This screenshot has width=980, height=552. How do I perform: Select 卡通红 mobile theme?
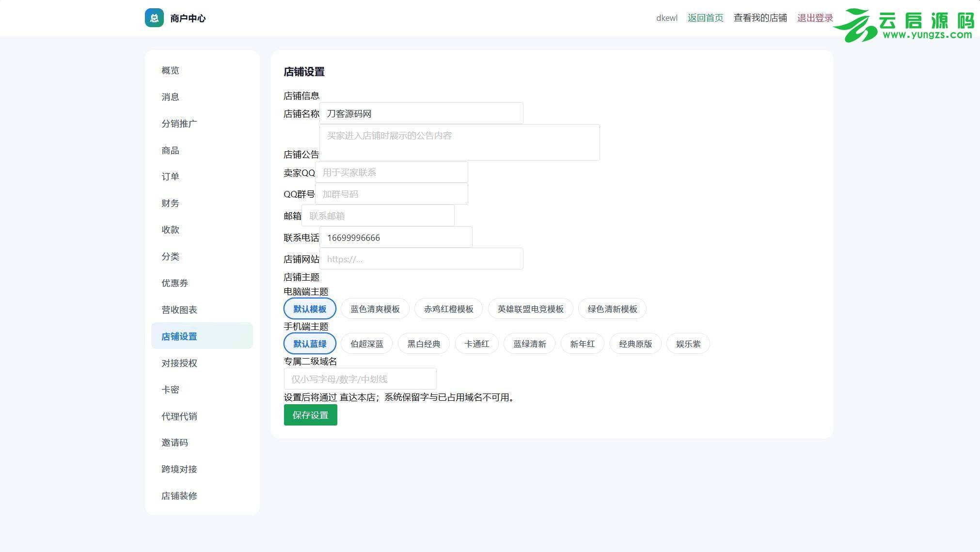[477, 344]
